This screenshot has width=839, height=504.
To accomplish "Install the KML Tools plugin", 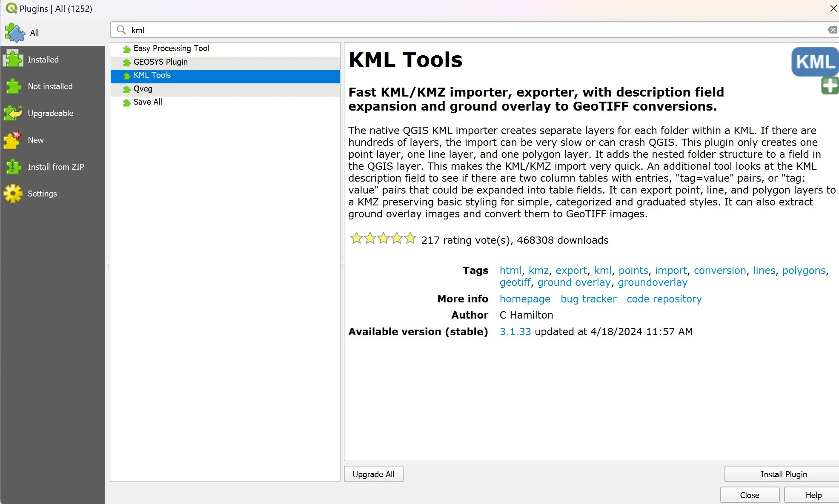I will click(783, 474).
